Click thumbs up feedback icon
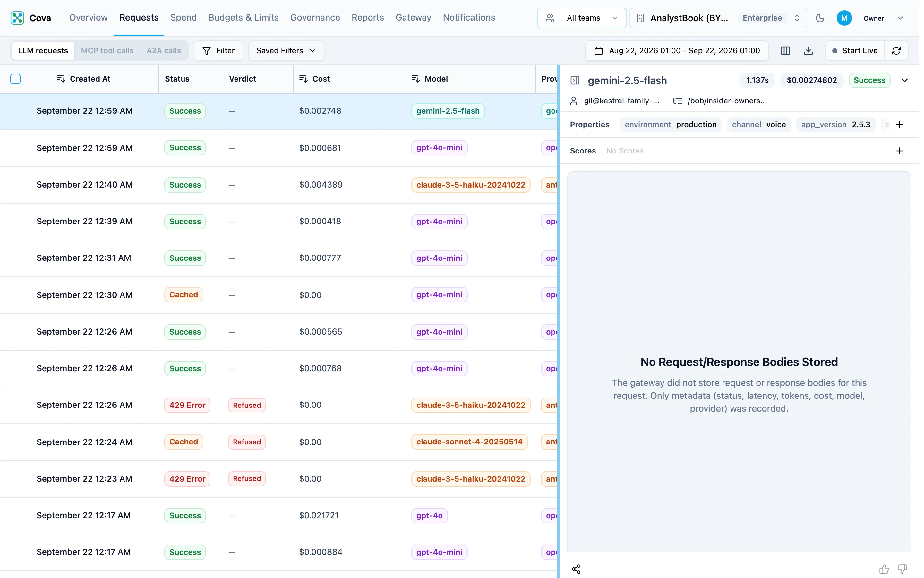This screenshot has width=924, height=578. (x=884, y=569)
